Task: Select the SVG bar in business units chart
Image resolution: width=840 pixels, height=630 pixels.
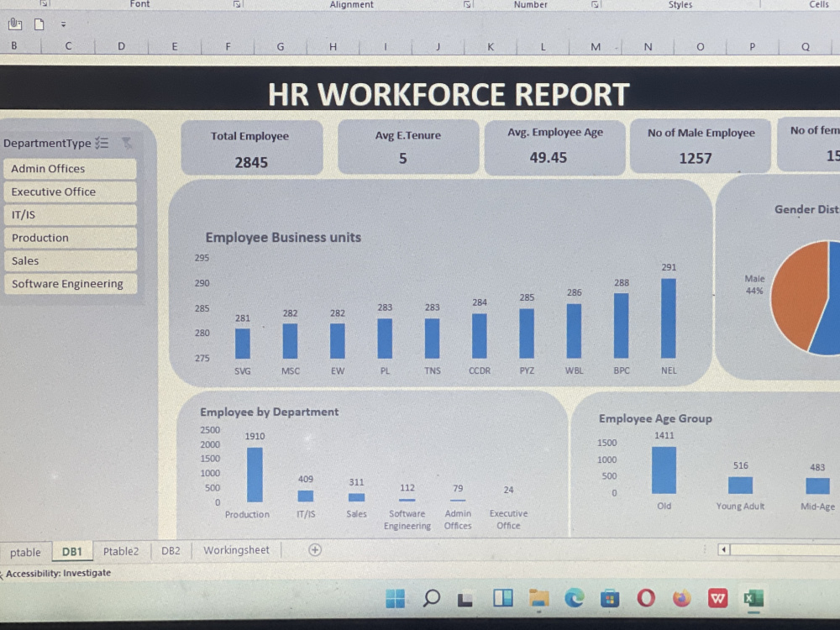Action: [243, 344]
